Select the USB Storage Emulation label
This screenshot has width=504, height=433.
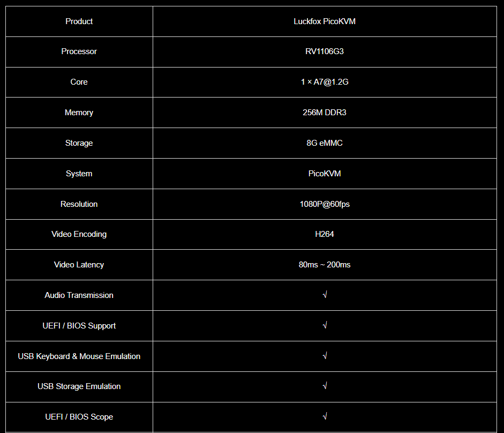[x=79, y=386]
